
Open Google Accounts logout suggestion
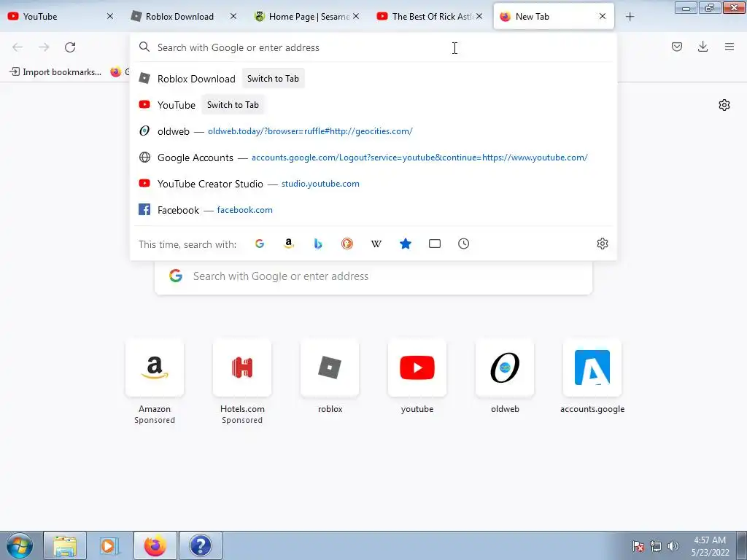373,157
